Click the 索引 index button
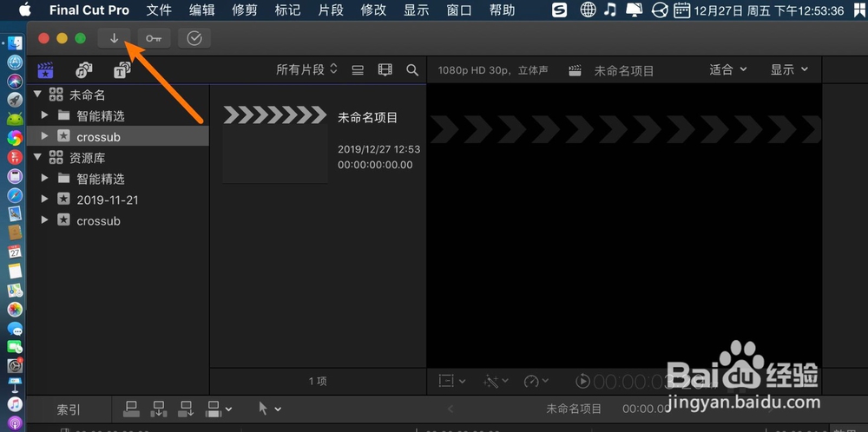This screenshot has height=432, width=868. tap(69, 409)
